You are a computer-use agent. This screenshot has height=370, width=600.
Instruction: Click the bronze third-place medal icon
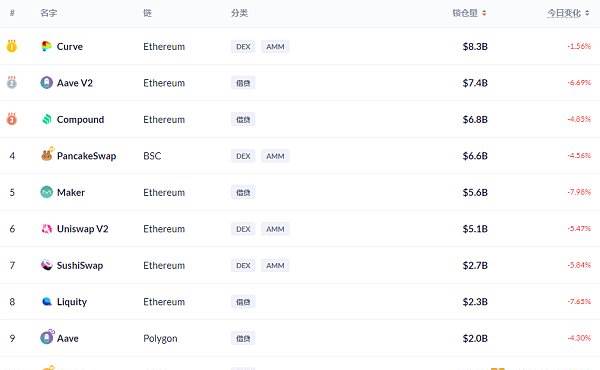[x=12, y=119]
